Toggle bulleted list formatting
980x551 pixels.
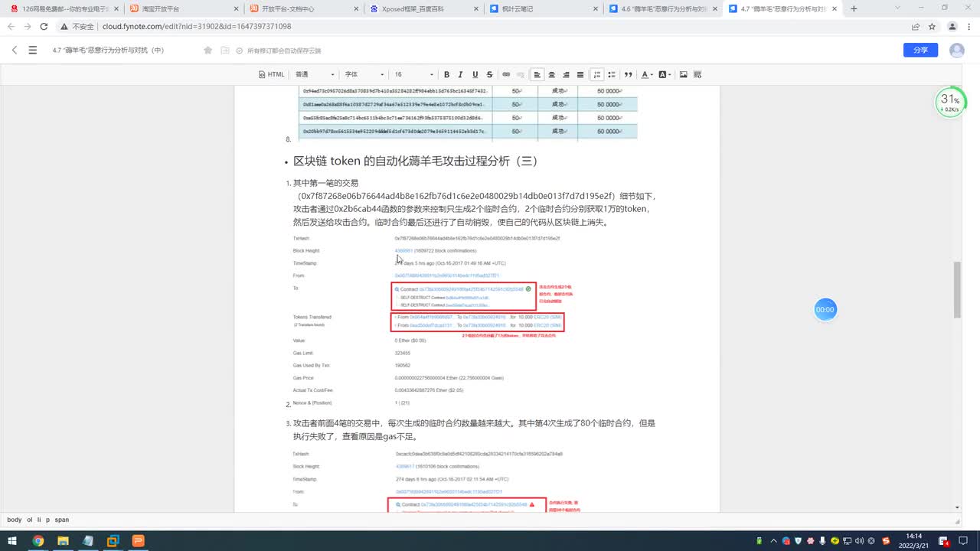click(x=612, y=74)
